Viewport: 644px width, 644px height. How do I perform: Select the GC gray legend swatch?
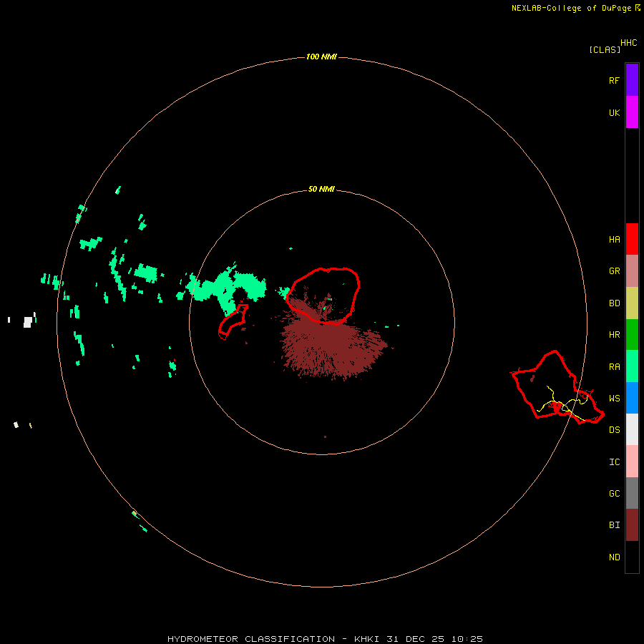632,493
